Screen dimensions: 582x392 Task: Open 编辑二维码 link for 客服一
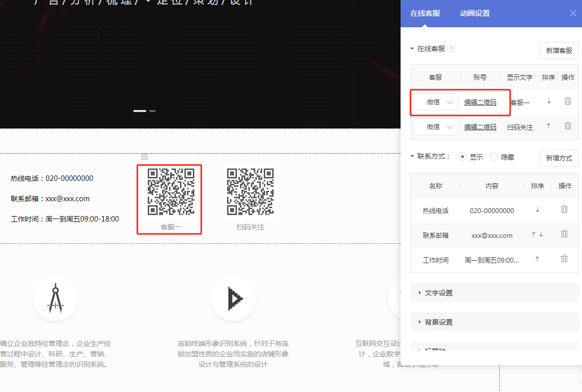[480, 102]
